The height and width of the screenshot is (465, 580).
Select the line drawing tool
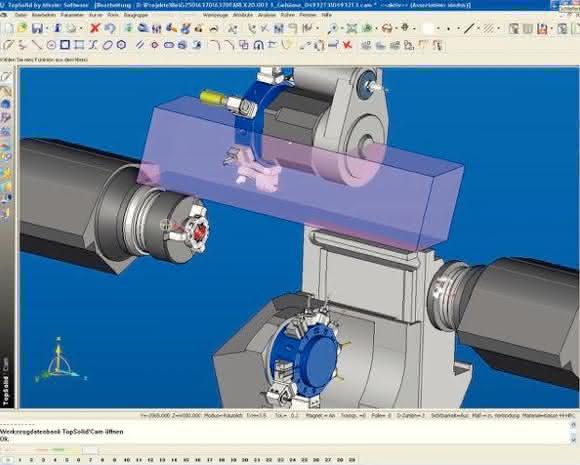click(37, 45)
